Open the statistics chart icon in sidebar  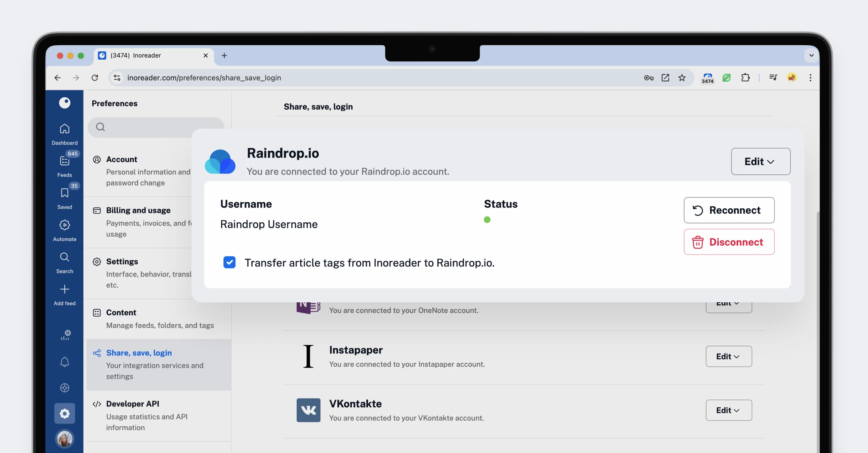[65, 335]
